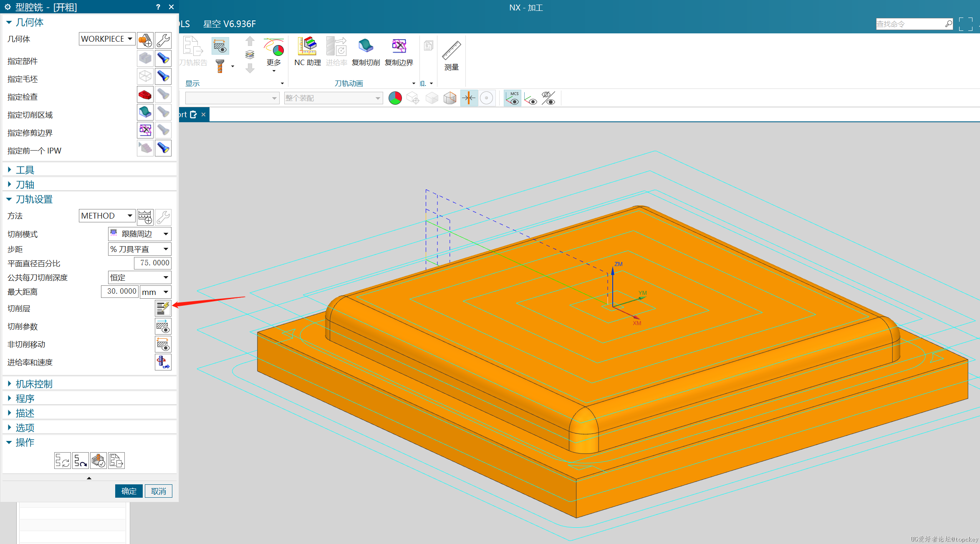Click the 最大距离 30.0000 field
Viewport: 980px width, 544px height.
pyautogui.click(x=119, y=292)
